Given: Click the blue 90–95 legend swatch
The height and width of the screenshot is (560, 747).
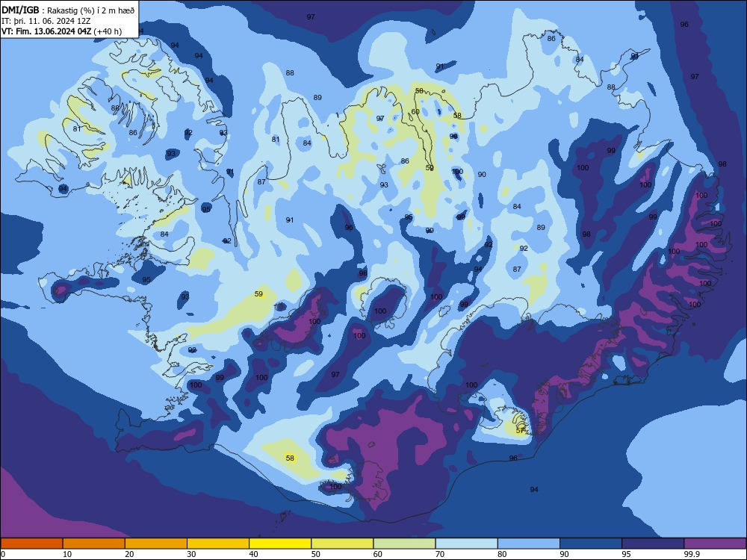Looking at the screenshot, I should tap(591, 544).
